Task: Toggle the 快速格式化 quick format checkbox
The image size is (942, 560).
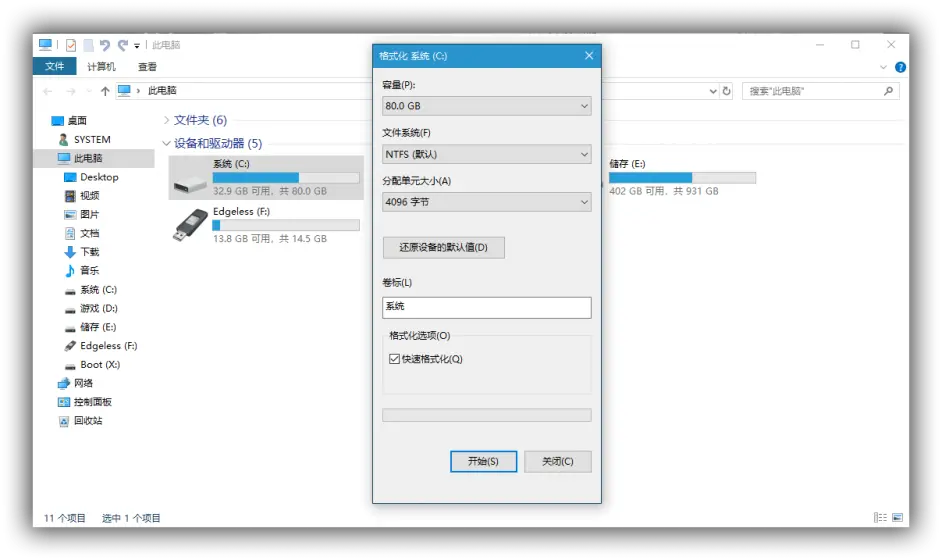Action: [394, 359]
